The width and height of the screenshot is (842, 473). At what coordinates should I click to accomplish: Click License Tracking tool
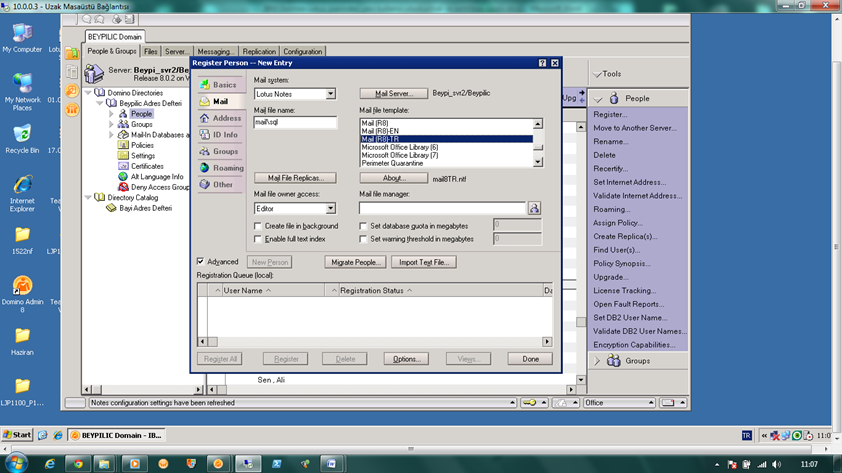point(625,290)
